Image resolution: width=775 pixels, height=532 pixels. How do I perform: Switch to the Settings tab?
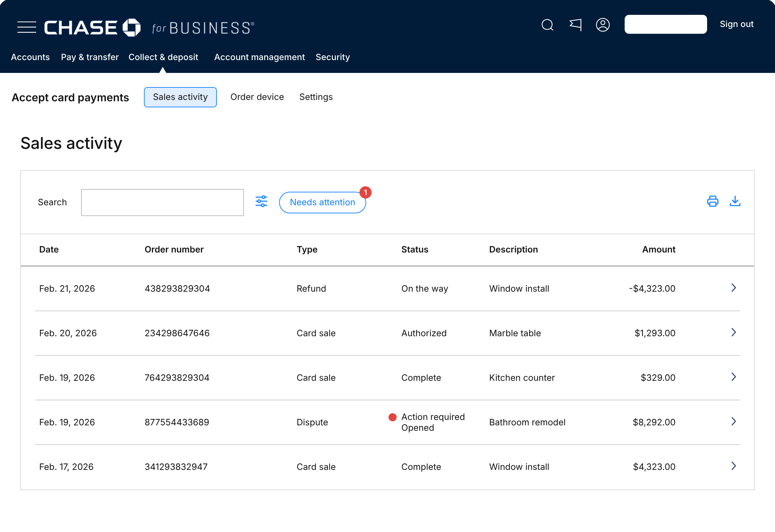tap(316, 97)
